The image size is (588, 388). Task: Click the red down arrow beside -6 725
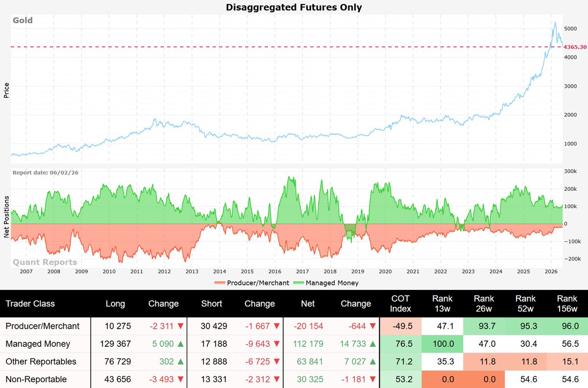pos(277,362)
